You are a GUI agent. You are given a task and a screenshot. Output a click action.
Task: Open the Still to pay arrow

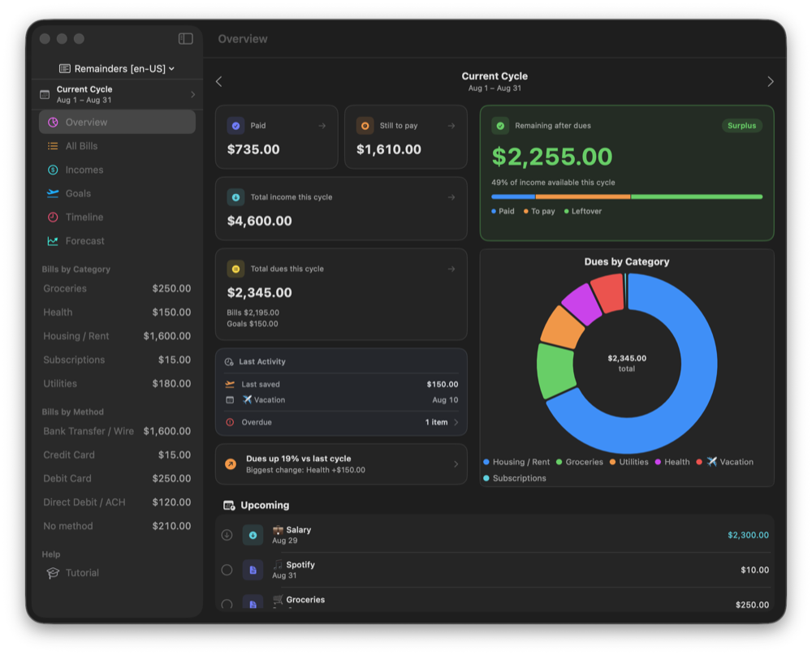coord(451,126)
